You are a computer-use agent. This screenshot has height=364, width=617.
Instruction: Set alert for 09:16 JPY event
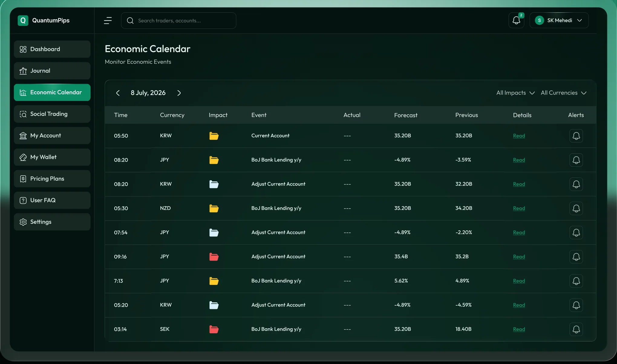point(576,257)
